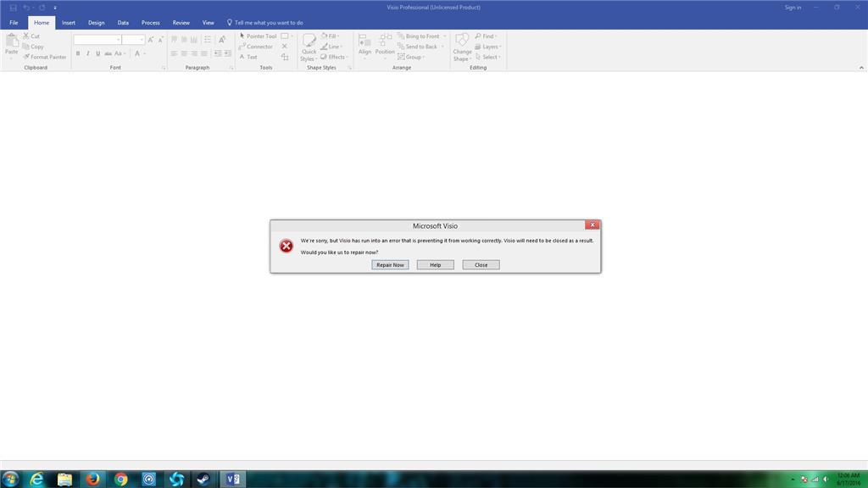Open Help from the error dialog

(435, 265)
